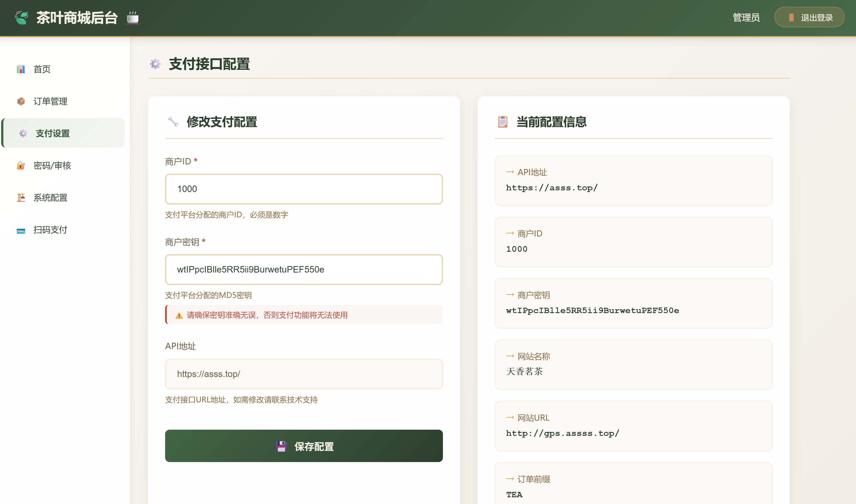Select the bar chart icon beside 首页
Screen dimensions: 856x504
click(x=21, y=69)
